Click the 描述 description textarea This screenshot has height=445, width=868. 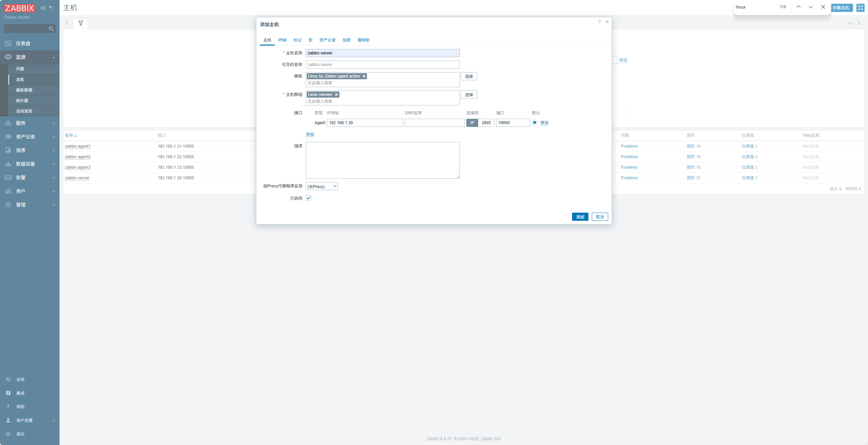383,160
